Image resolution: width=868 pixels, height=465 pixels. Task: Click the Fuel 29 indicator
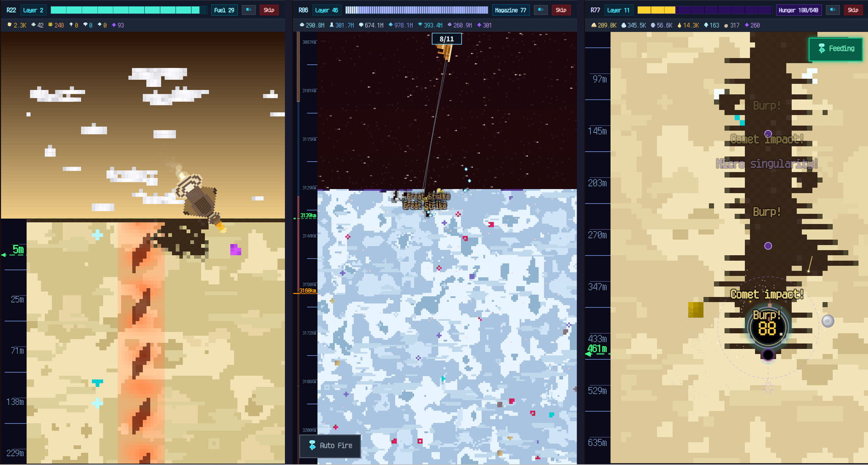pyautogui.click(x=224, y=10)
